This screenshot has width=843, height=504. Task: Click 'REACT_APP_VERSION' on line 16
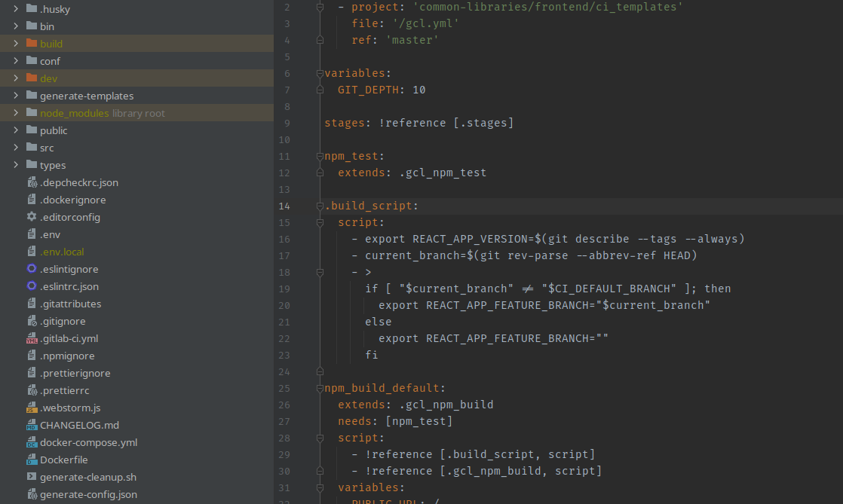(470, 239)
